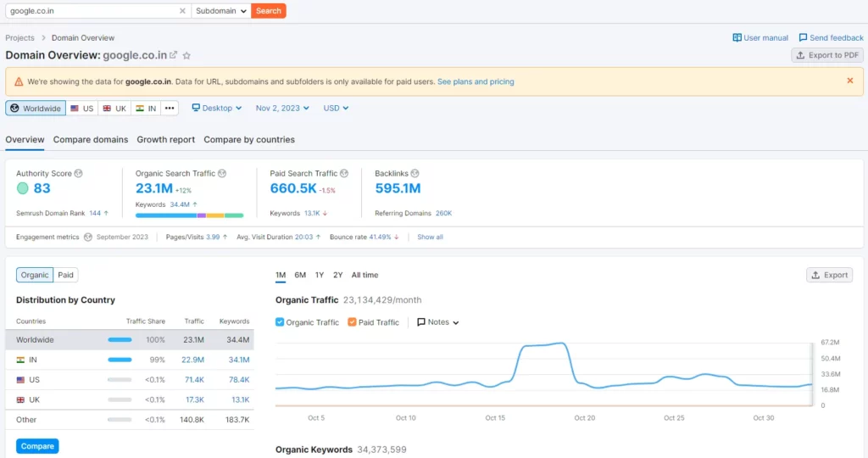Switch to the Overview tab

[x=25, y=140]
